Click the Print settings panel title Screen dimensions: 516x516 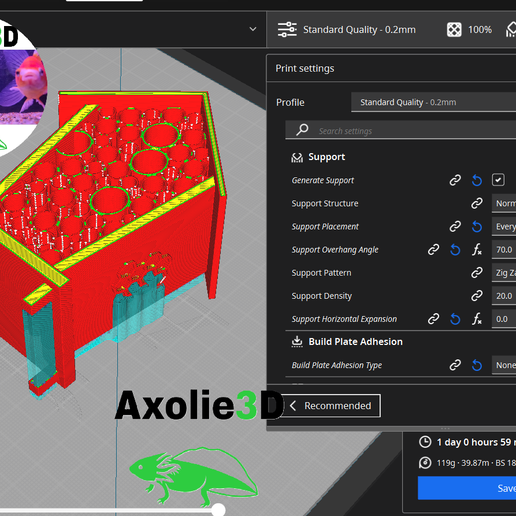pos(305,68)
